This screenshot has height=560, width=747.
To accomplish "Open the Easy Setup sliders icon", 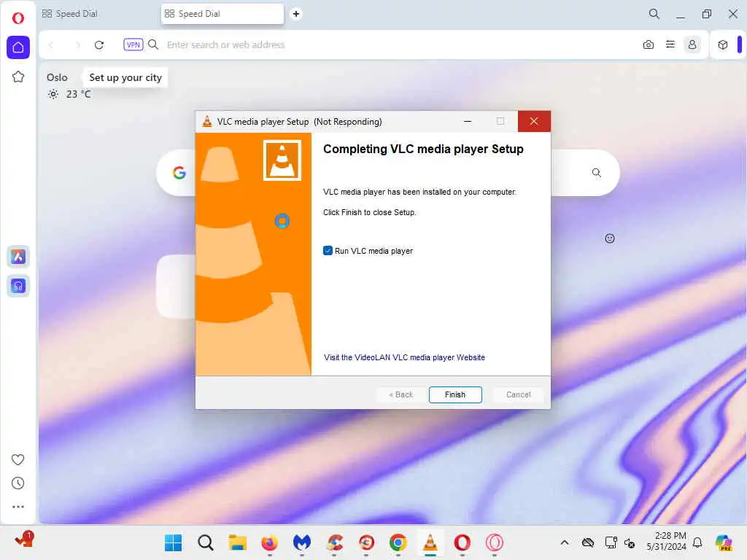I will click(x=670, y=44).
